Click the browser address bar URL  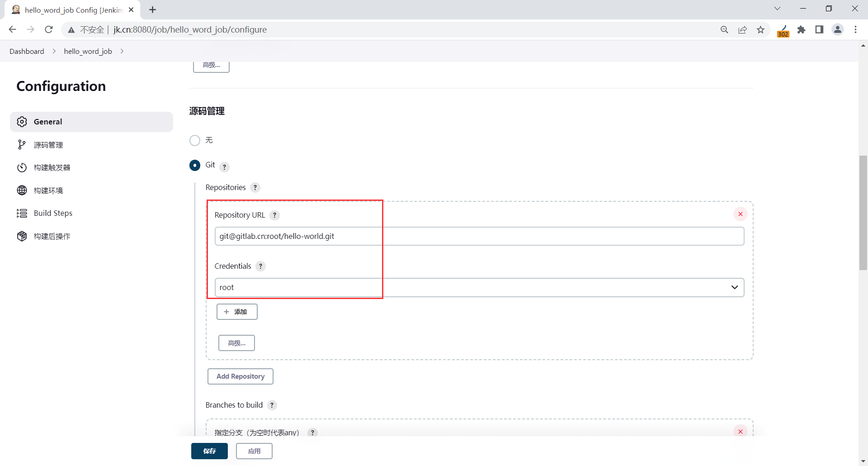pyautogui.click(x=190, y=29)
